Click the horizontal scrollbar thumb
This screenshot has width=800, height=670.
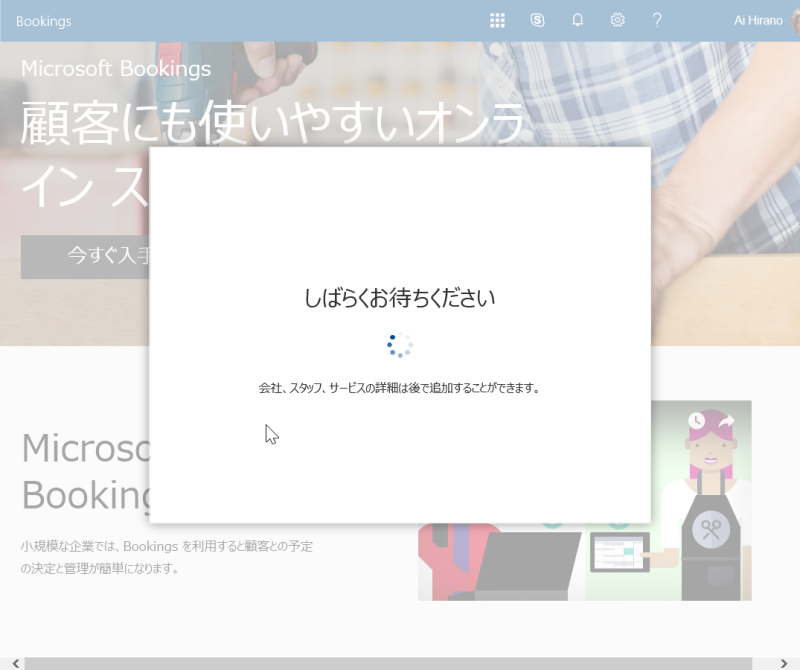pyautogui.click(x=388, y=663)
